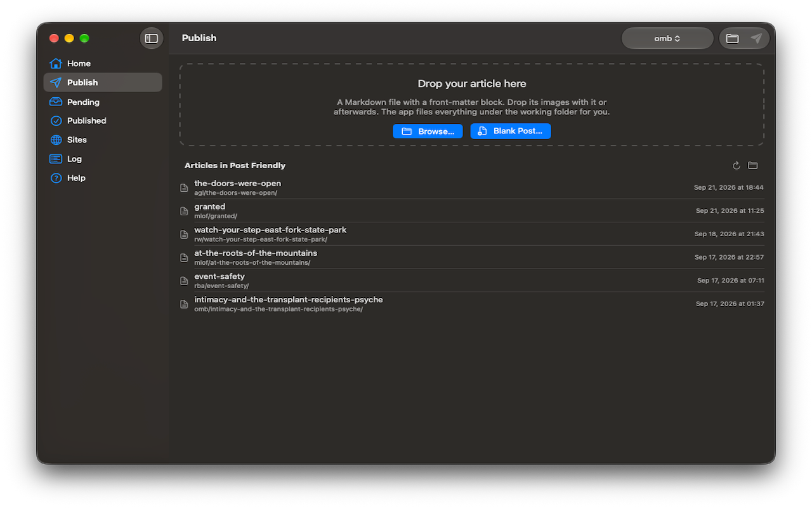Click the toolbar send paper plane icon
The height and width of the screenshot is (508, 812).
point(756,38)
